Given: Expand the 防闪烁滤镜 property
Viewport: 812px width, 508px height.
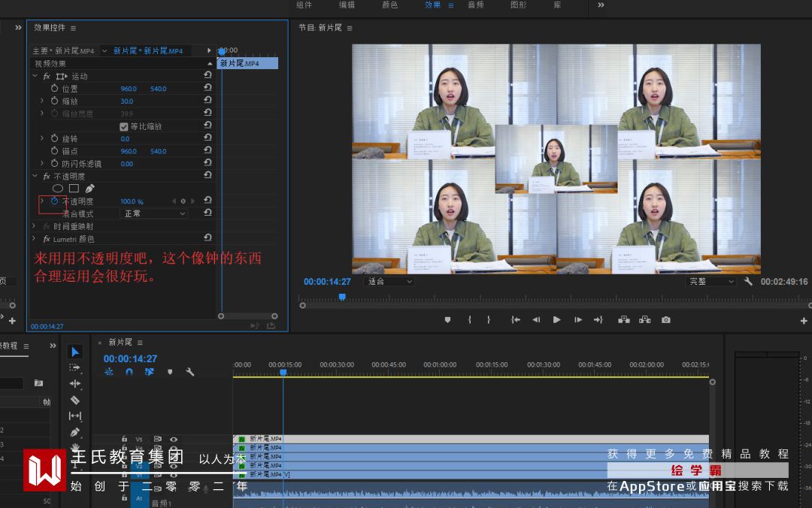Looking at the screenshot, I should tap(42, 163).
